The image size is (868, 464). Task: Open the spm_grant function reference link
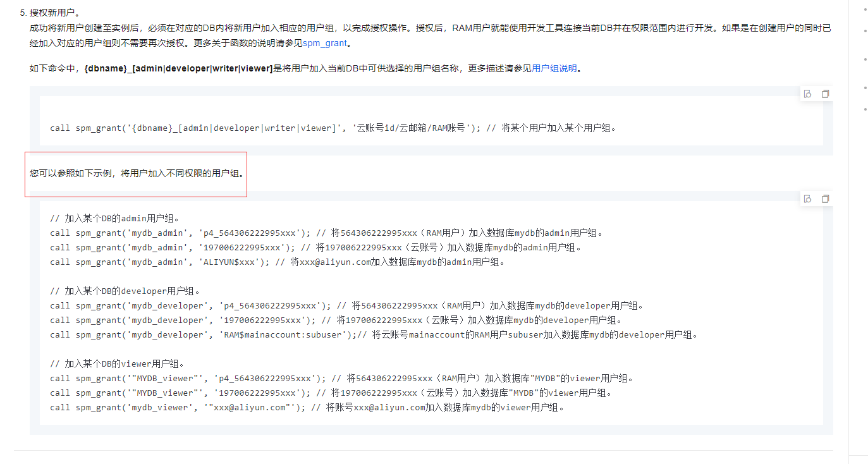[325, 43]
